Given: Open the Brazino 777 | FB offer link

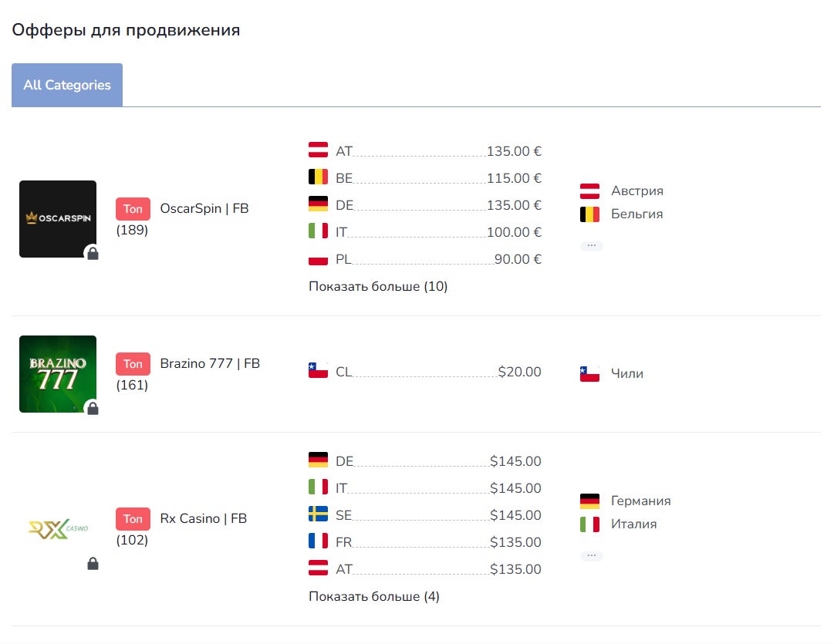Looking at the screenshot, I should [x=210, y=364].
